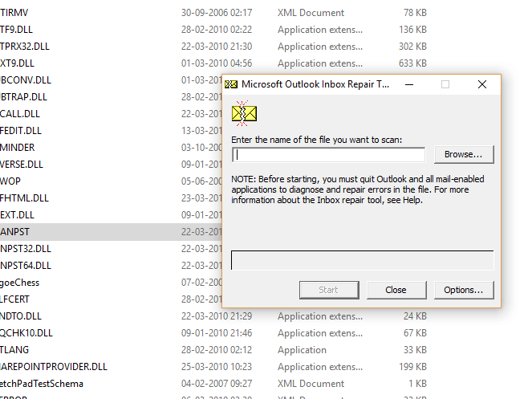Click XML Document type in TIRMV row
The width and height of the screenshot is (532, 399).
pos(311,13)
